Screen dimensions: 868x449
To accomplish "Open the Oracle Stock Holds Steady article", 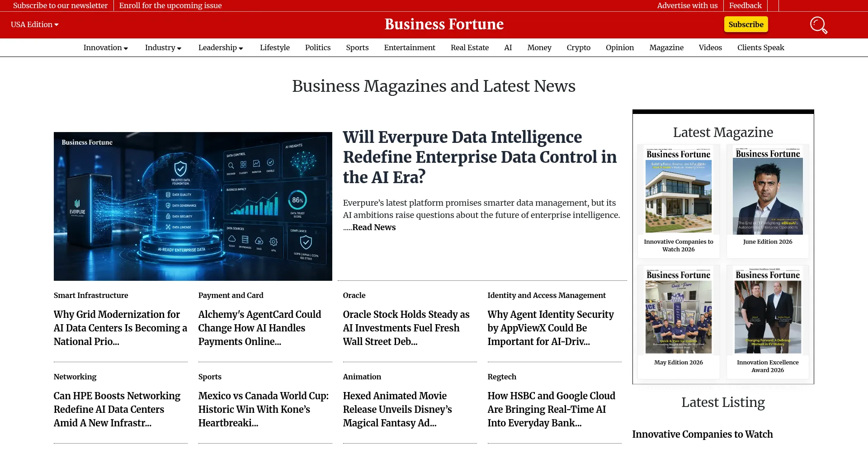I will pos(406,328).
